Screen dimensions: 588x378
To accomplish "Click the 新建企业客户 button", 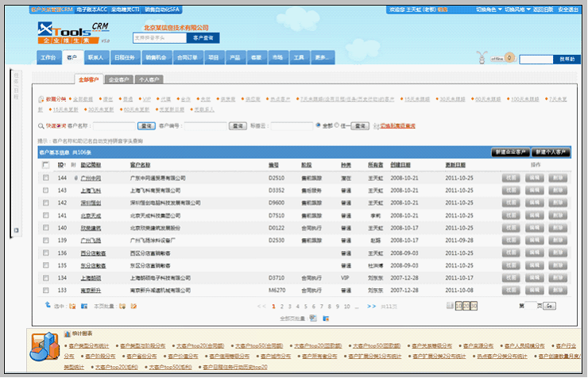I will click(x=511, y=151).
